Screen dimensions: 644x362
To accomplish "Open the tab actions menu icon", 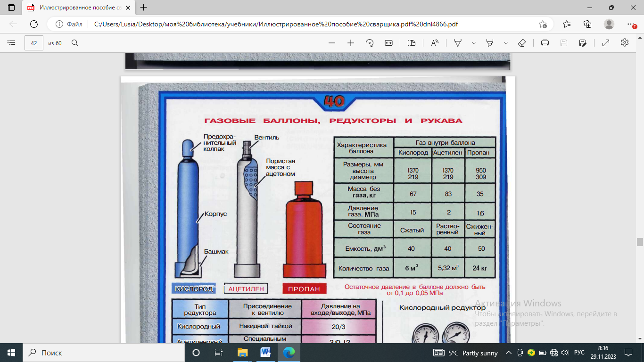I will click(x=11, y=8).
